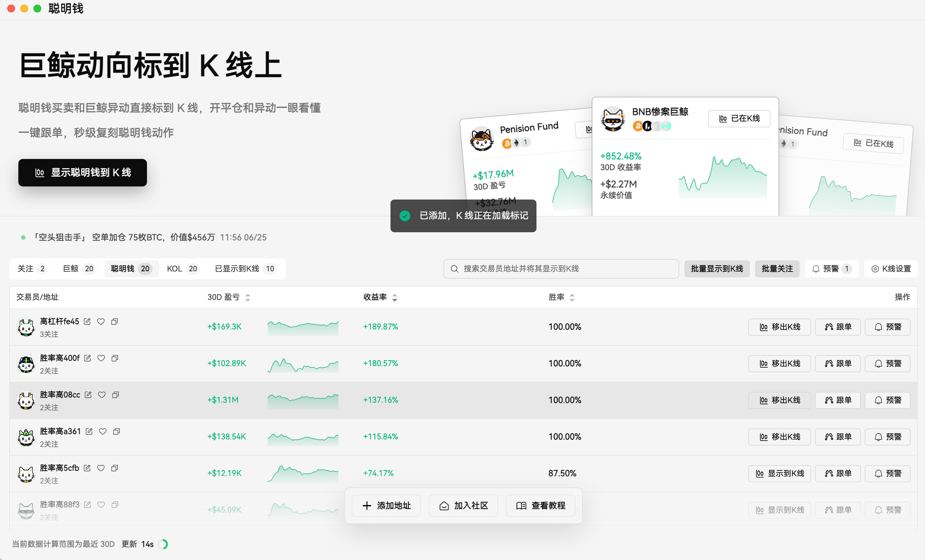Copy address icon for 胜率高88f3
925x560 pixels.
click(115, 505)
